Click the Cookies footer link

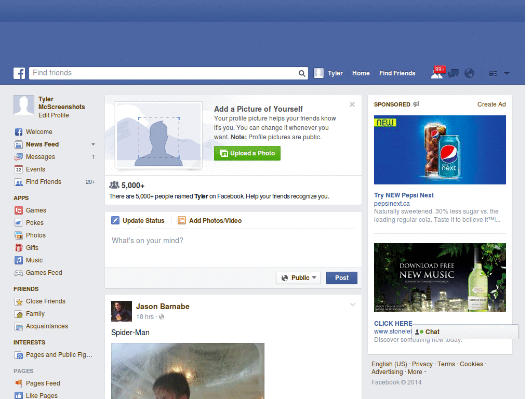coord(471,364)
